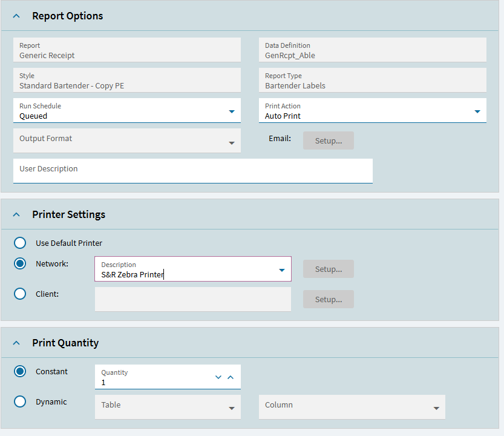Switch to Dynamic print quantity

point(21,401)
